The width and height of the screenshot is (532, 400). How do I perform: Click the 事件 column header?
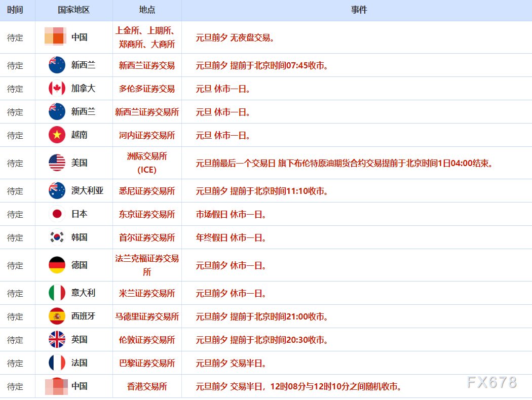pos(359,10)
